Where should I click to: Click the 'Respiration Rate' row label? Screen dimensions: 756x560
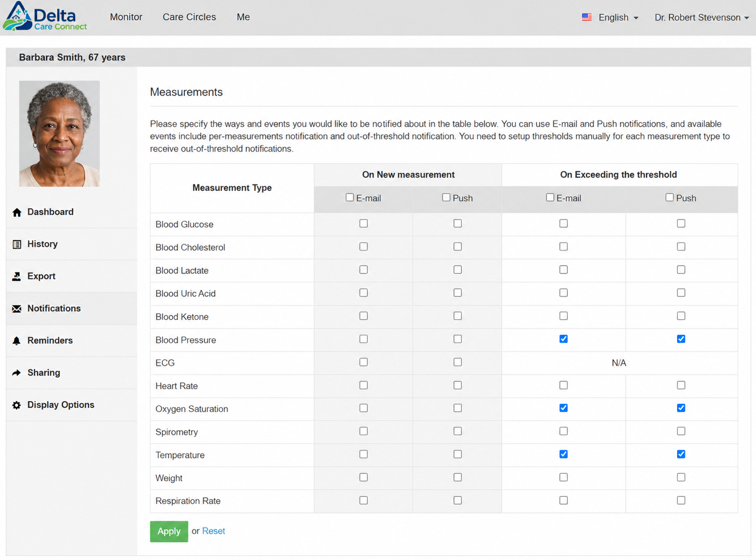pyautogui.click(x=188, y=501)
